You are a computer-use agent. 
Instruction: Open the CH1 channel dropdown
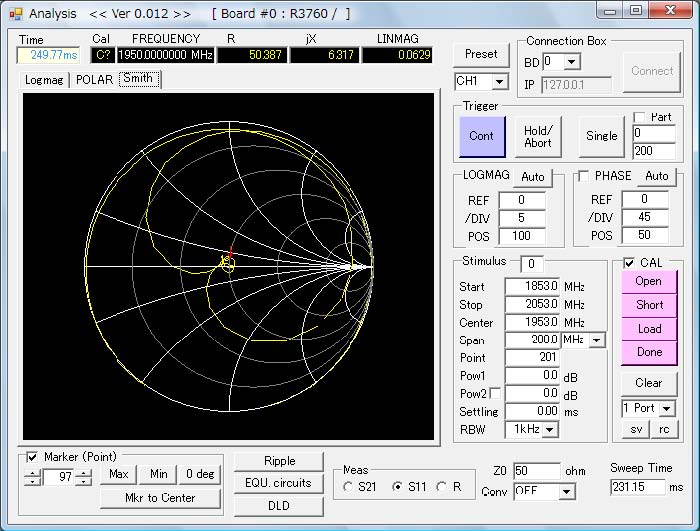pos(501,81)
